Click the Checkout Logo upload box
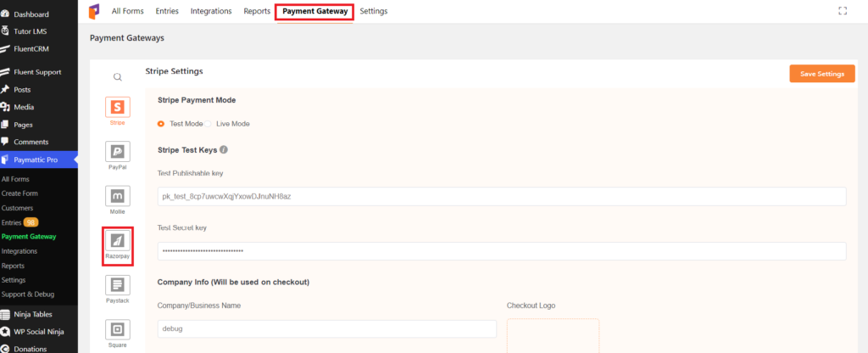Screen dimensions: 868x353 [x=553, y=335]
